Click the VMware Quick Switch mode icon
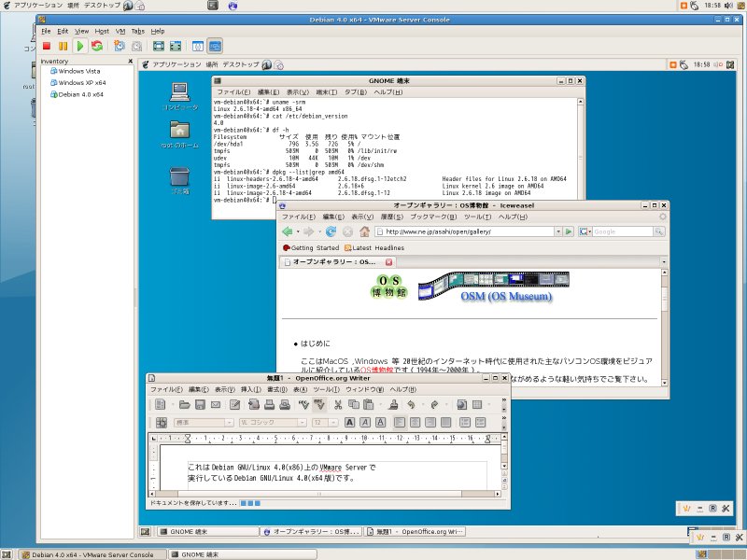 [x=176, y=46]
